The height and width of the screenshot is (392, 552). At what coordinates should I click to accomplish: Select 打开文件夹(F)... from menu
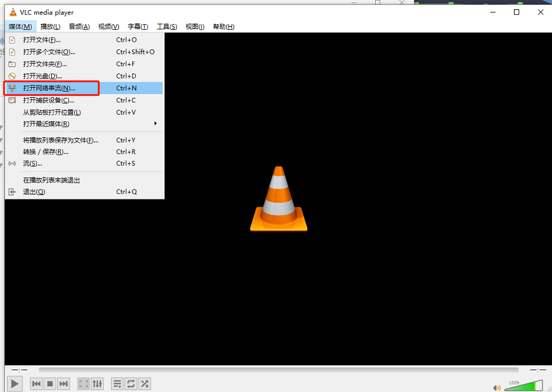pos(85,64)
